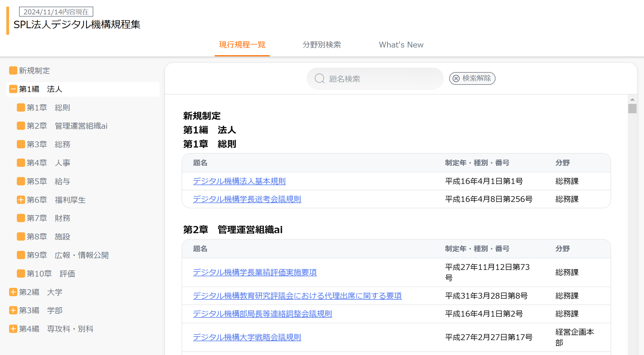Click the orange icon beside 第8章 施設
The width and height of the screenshot is (644, 355).
[x=21, y=236]
